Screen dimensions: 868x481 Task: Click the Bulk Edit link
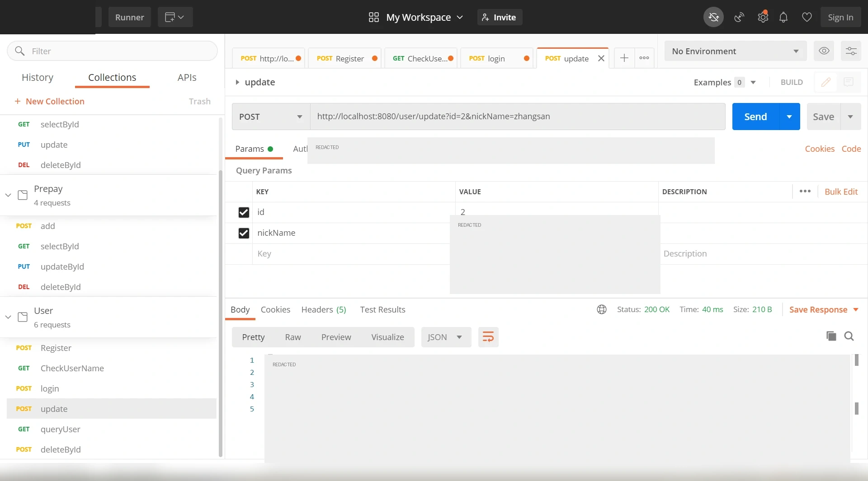point(841,191)
